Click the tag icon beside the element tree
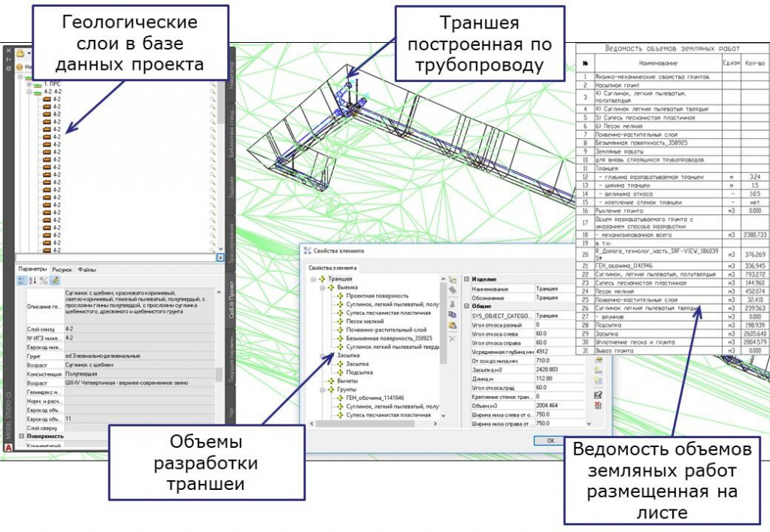 pyautogui.click(x=453, y=291)
